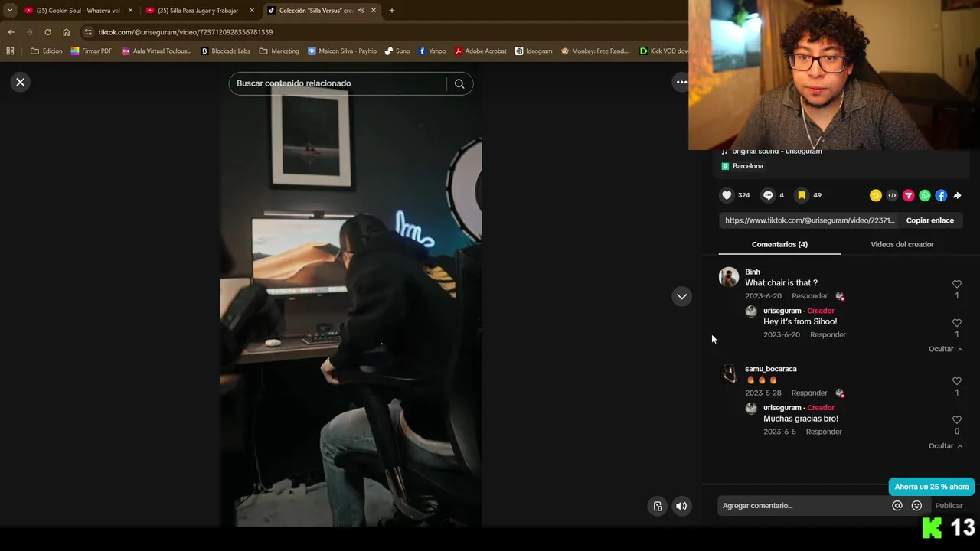
Task: Share via the pink send-to-friends icon
Action: [909, 195]
